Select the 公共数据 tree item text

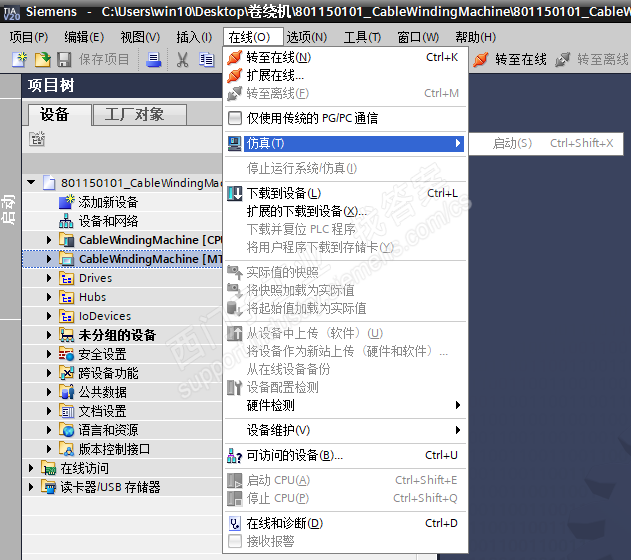(102, 392)
